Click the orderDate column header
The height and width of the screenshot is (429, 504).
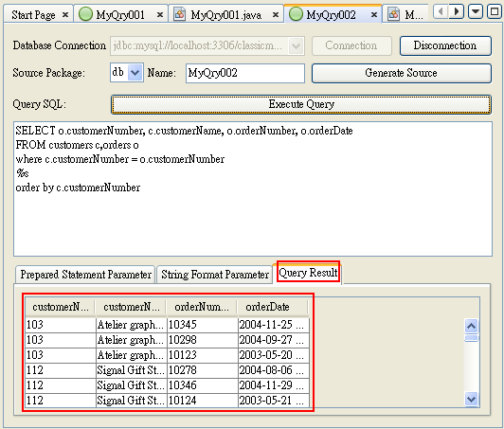[x=272, y=307]
